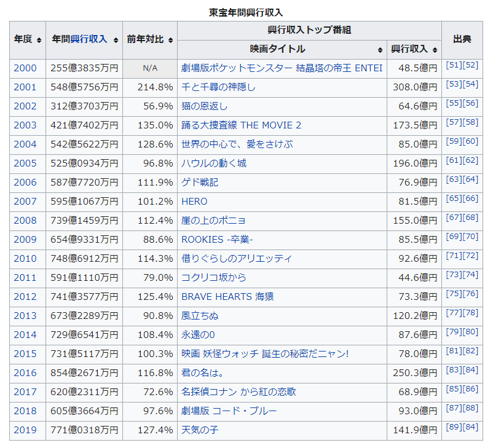Image resolution: width=493 pixels, height=448 pixels.
Task: Open 劇場版ポケットモンスター 結晶塔の帝王 ENTEI link
Action: pos(282,68)
